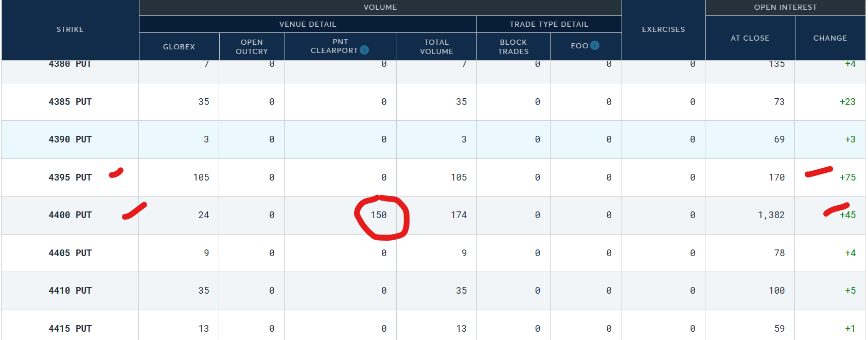Select the 4395 PUT strike label

70,177
